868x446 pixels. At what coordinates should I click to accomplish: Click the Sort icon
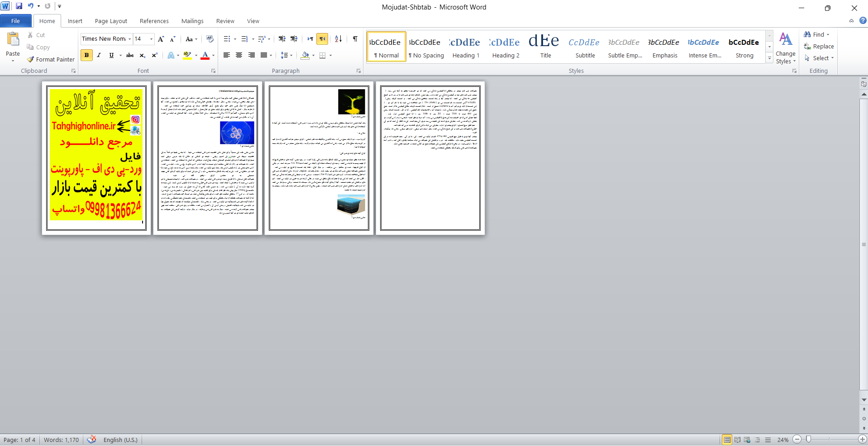(x=338, y=39)
